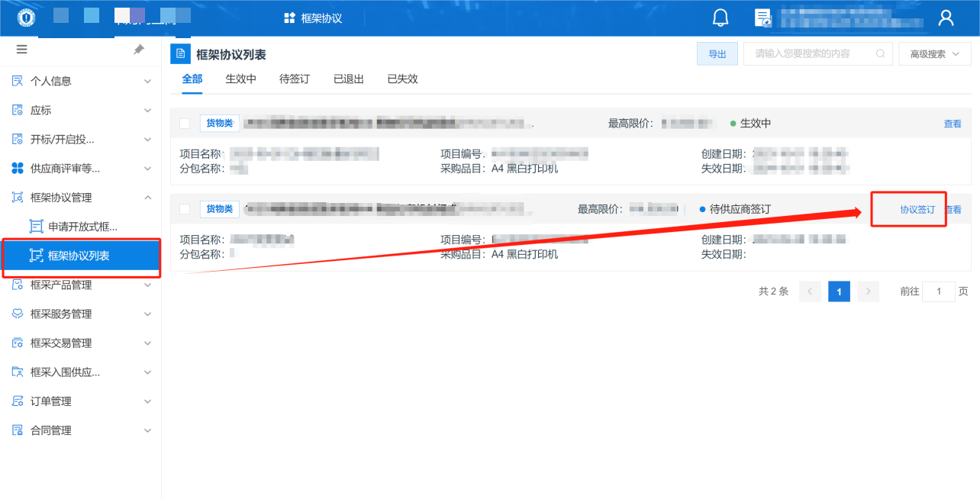The image size is (980, 499).
Task: Collapse sidebar with hamburger menu icon
Action: [21, 50]
